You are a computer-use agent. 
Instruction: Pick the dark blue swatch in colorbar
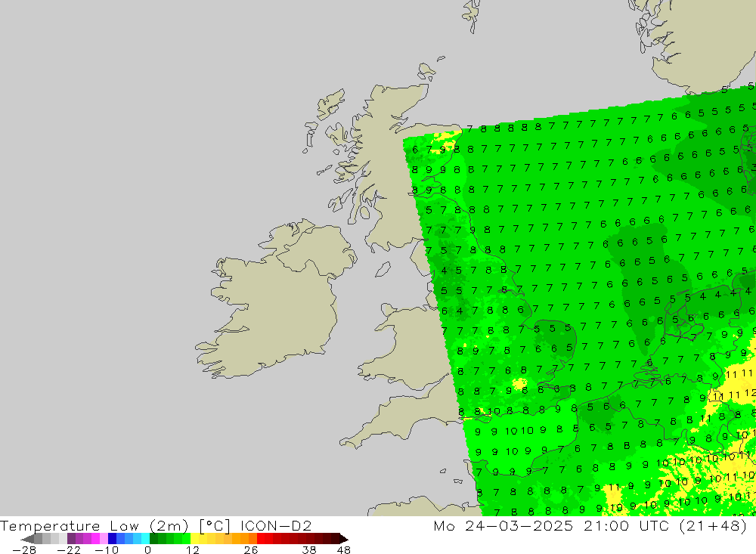pos(112,539)
